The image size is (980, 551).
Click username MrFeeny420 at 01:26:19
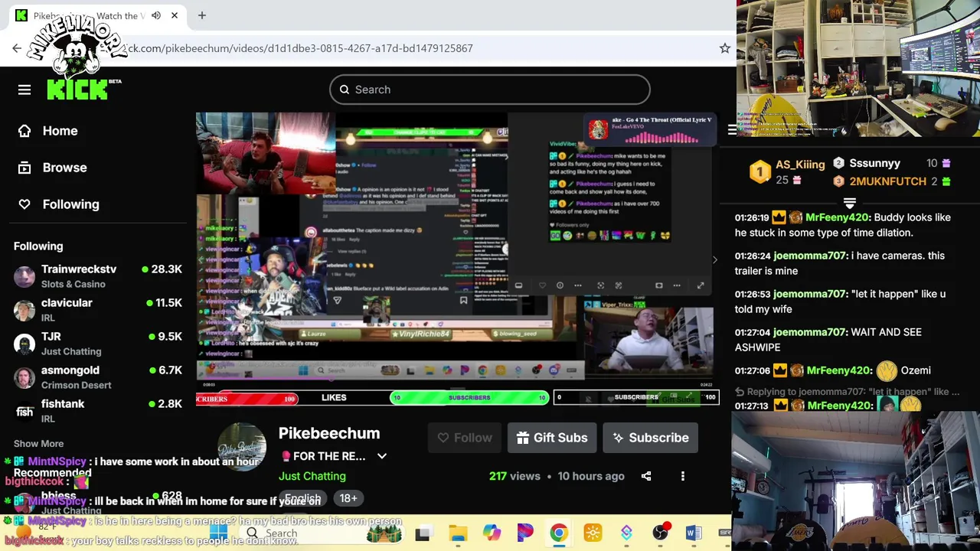[x=837, y=217]
